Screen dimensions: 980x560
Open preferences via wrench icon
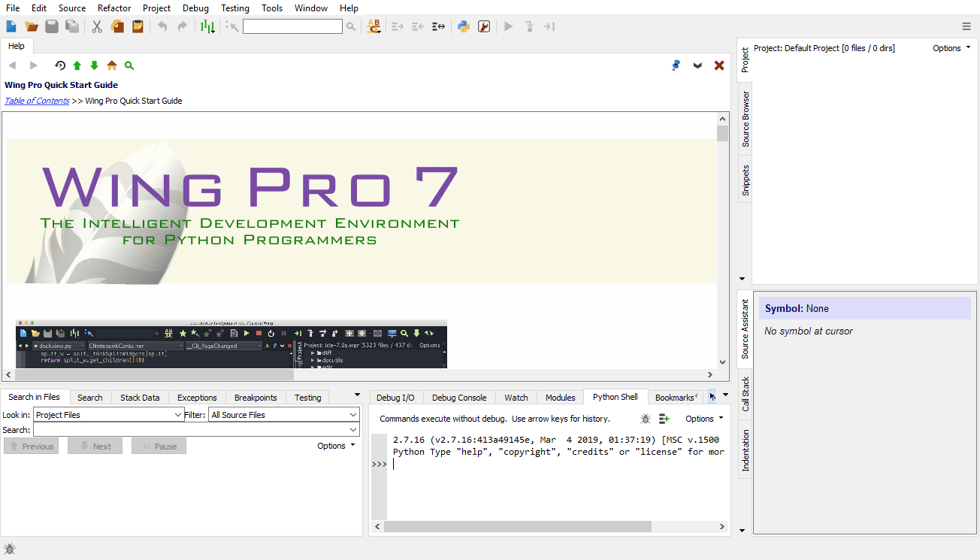pos(484,26)
